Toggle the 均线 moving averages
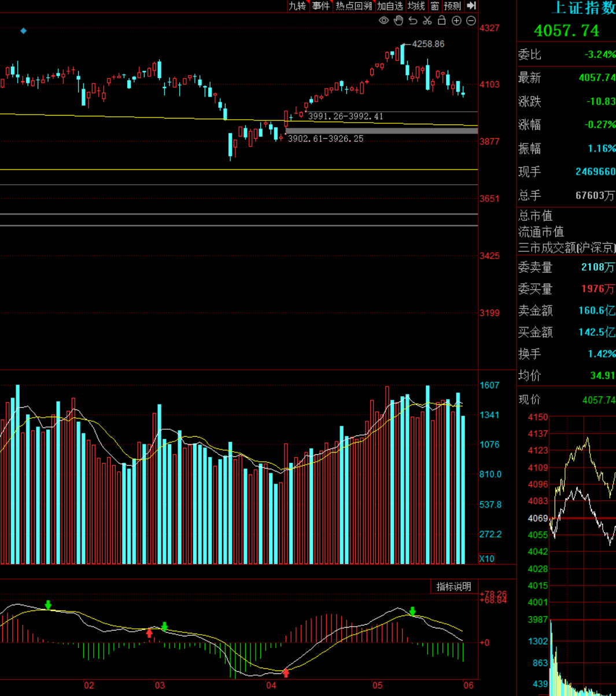The image size is (616, 696). 416,6
